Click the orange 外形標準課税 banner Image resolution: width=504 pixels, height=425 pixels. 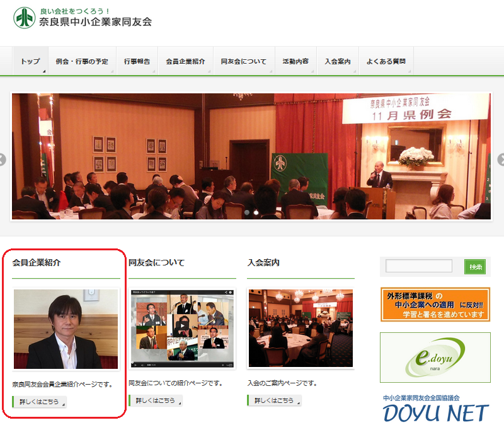435,305
